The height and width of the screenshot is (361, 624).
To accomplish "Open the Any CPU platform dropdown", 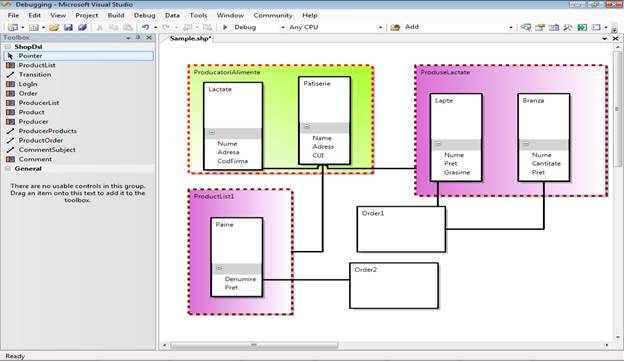I will pyautogui.click(x=380, y=27).
